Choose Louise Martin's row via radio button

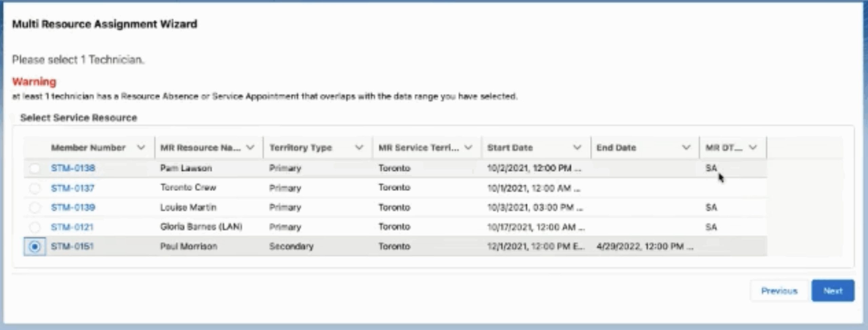(x=35, y=207)
